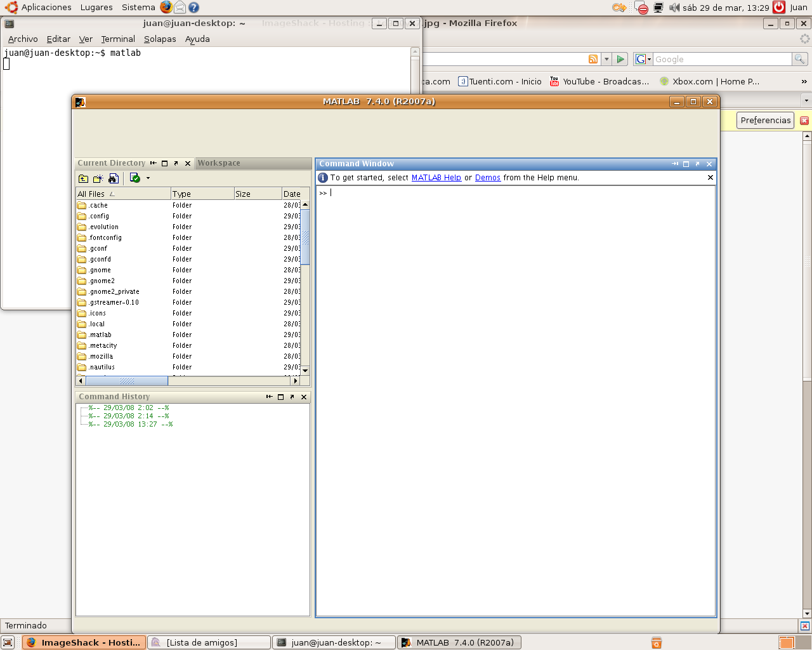Open the Ver menu in terminal
Viewport: 812px width, 650px height.
point(86,39)
